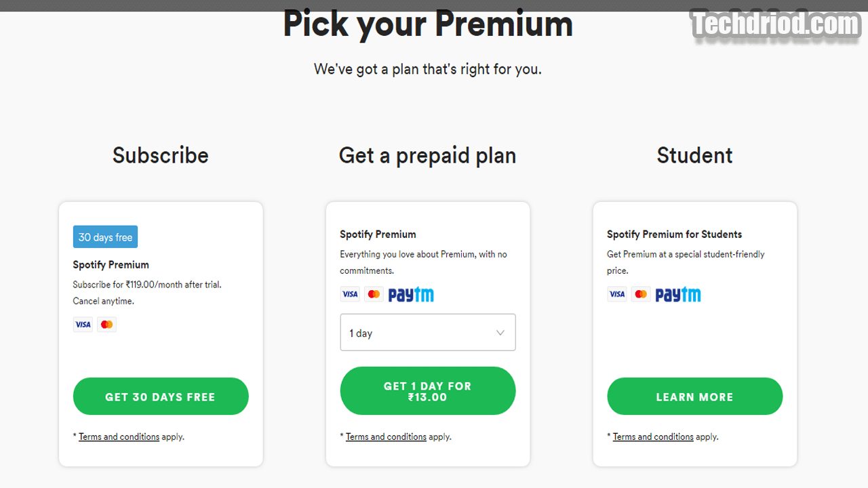Select the Visa icon in the prepaid plan card
Image resolution: width=868 pixels, height=488 pixels.
(350, 293)
